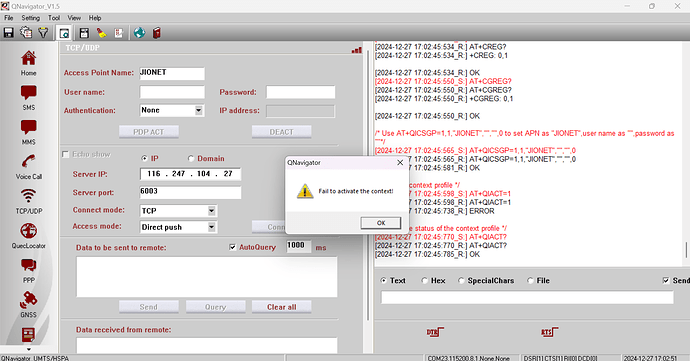
Task: Open the File menu
Action: tap(9, 18)
